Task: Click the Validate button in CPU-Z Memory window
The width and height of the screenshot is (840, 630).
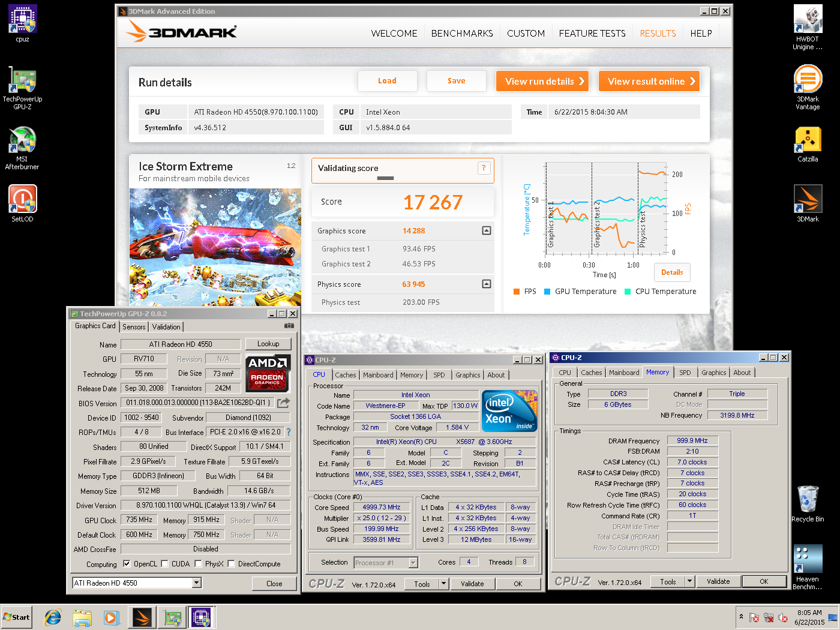Action: [x=718, y=581]
